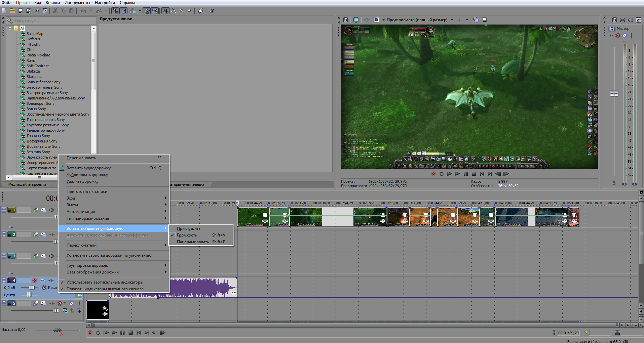This screenshot has height=343, width=644.
Task: Toggle Ignore Event Grouping
Action: [x=155, y=11]
